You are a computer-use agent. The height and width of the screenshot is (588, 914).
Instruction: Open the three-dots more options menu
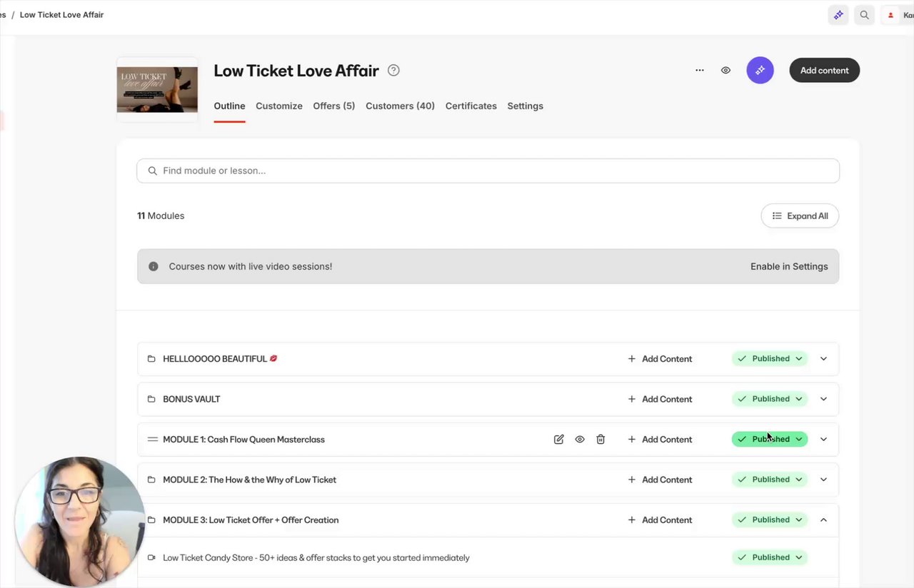coord(700,71)
